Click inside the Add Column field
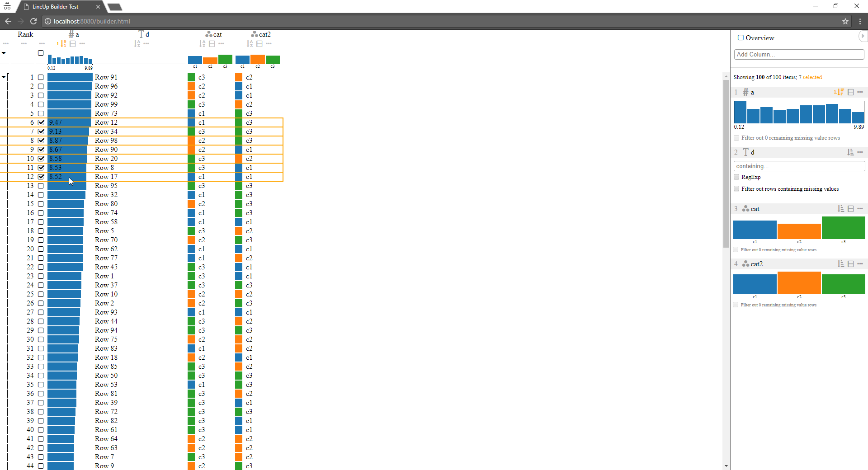 coord(798,54)
